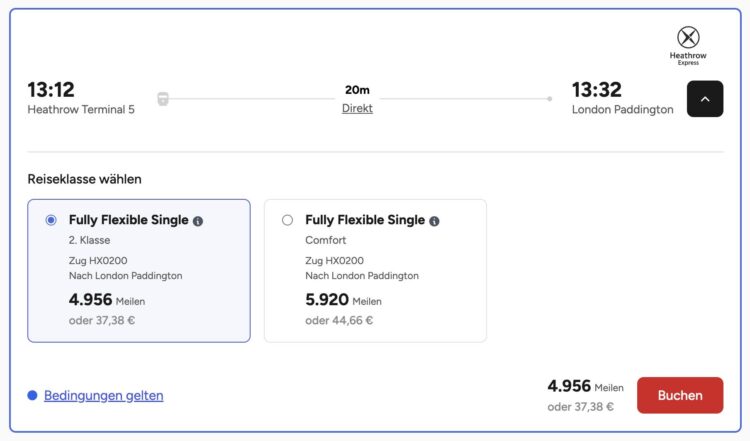Open info icon for Comfort fare
Image resolution: width=750 pixels, height=441 pixels.
434,221
